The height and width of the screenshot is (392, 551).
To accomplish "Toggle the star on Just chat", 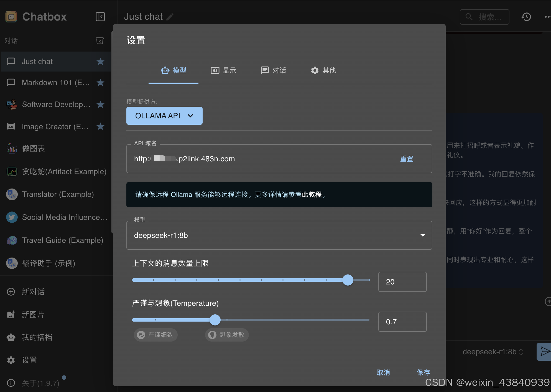I will pyautogui.click(x=100, y=62).
